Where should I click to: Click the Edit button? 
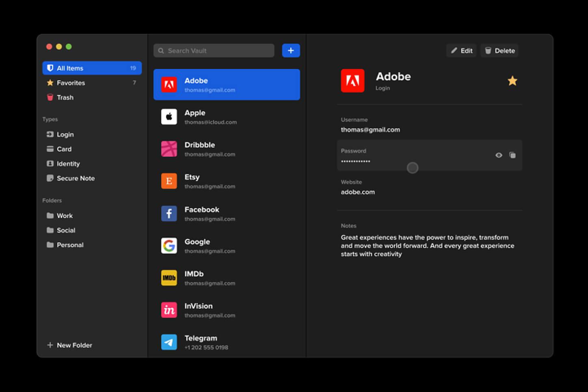point(461,51)
